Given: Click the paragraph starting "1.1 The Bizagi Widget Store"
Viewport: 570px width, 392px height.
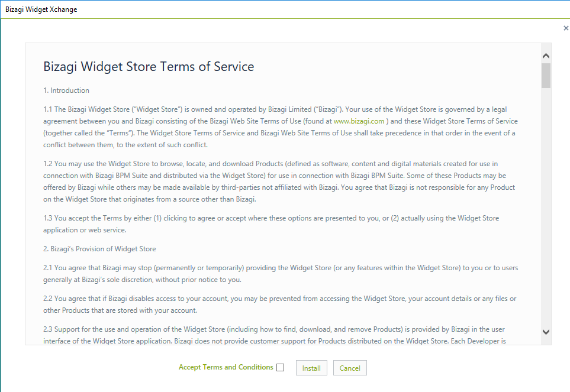Looking at the screenshot, I should [281, 127].
